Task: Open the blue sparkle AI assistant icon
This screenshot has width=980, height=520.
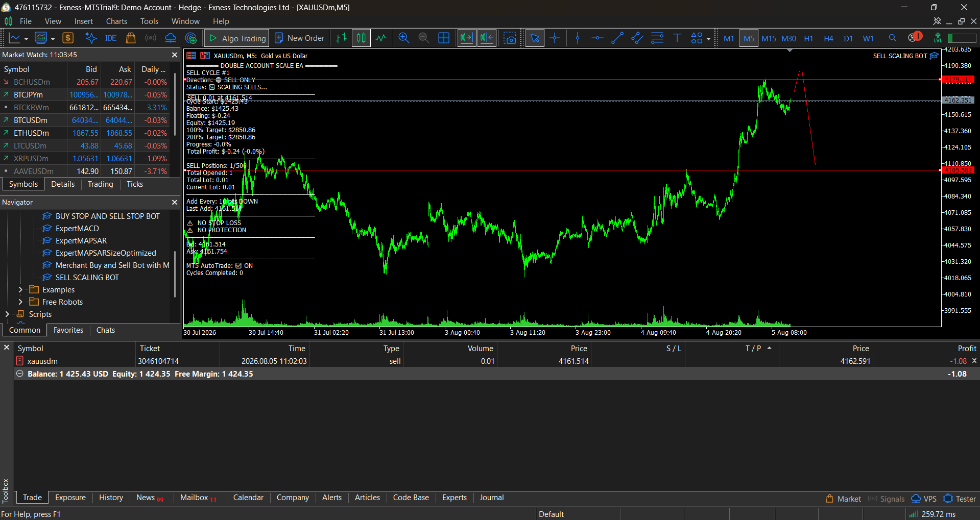Action: pyautogui.click(x=91, y=38)
